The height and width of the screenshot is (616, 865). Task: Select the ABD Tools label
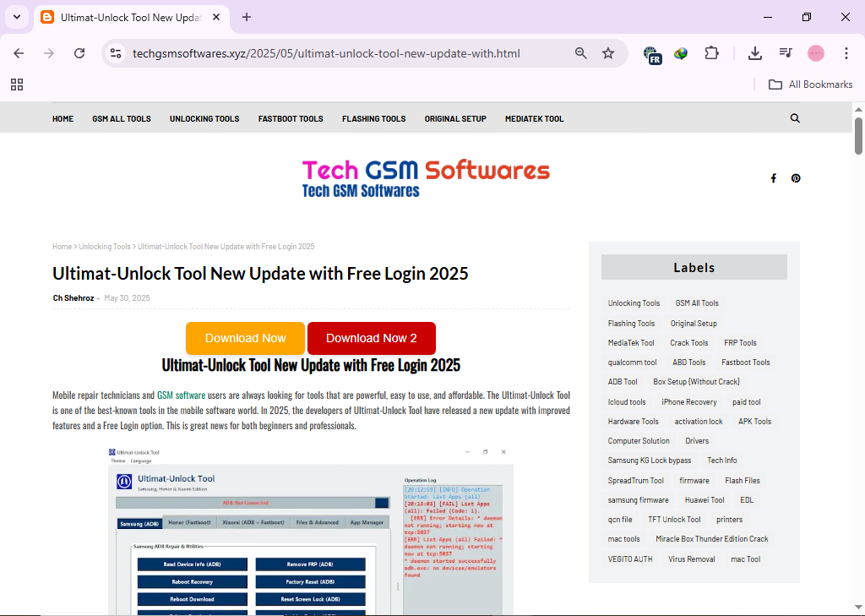click(x=689, y=363)
